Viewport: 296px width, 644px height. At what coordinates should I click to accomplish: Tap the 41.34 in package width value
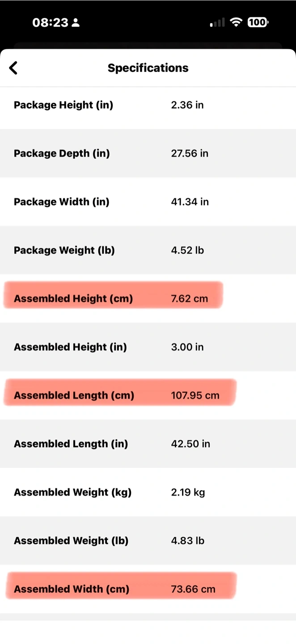pyautogui.click(x=190, y=202)
